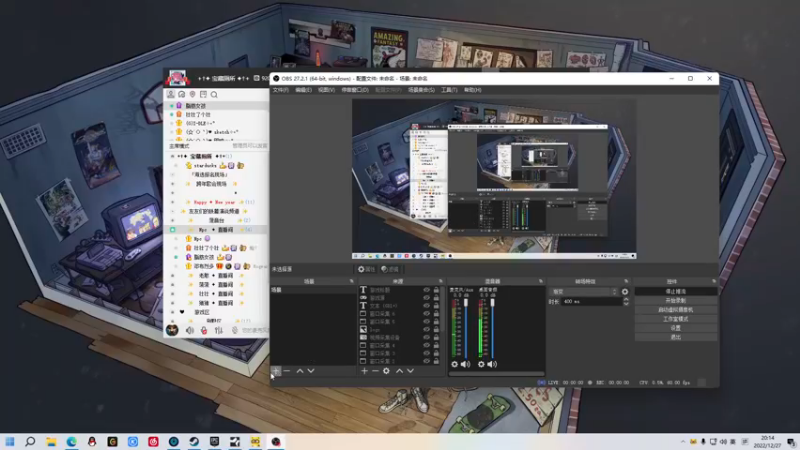Screen dimensions: 800x450
Task: Pop out the 来源 dock panel
Action: [441, 281]
